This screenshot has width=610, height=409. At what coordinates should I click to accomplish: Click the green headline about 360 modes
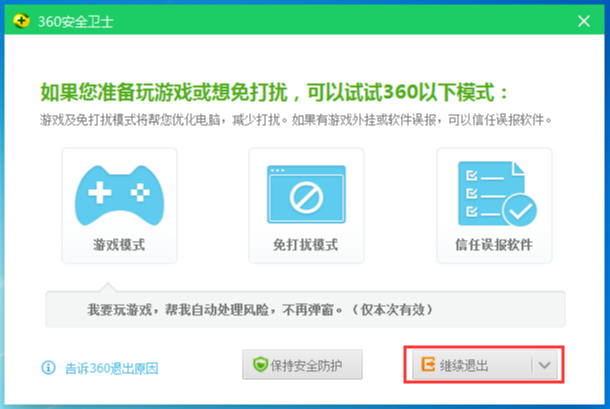click(x=275, y=94)
